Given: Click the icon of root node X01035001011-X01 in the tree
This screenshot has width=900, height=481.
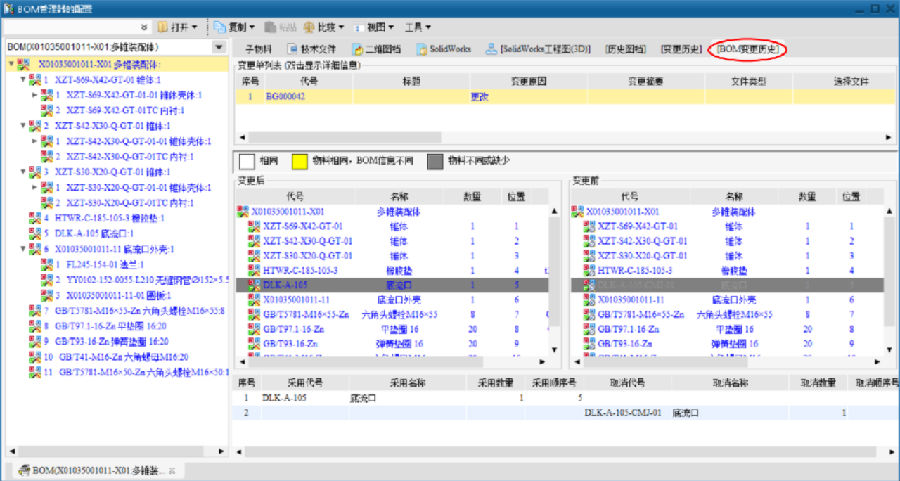Looking at the screenshot, I should (x=24, y=64).
